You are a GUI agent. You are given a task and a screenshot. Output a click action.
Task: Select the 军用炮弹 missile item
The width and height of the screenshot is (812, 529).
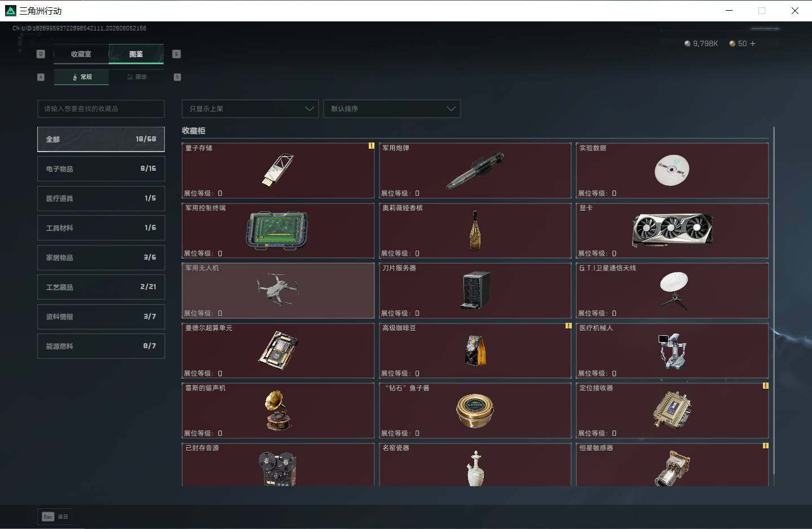(x=475, y=170)
